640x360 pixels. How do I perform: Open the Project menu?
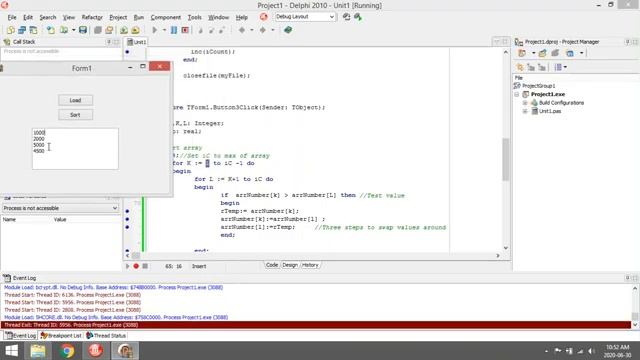click(x=118, y=17)
